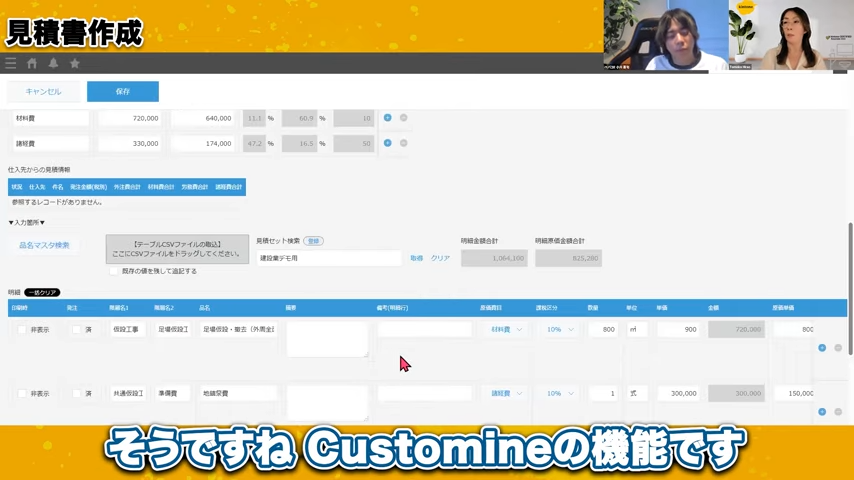This screenshot has width=854, height=480.
Task: Remove the 諸経費 330,000 cost row
Action: coord(404,143)
